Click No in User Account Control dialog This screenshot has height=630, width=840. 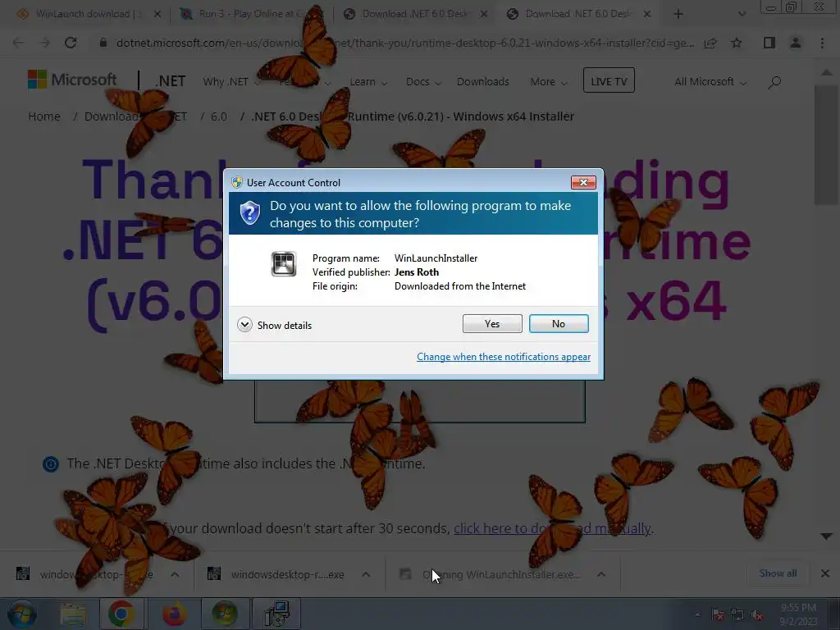[558, 323]
